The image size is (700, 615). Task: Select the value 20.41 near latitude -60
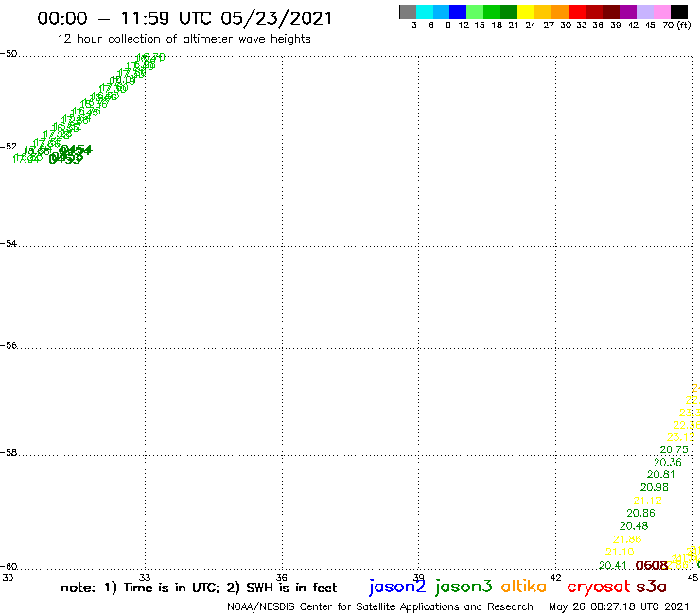613,566
